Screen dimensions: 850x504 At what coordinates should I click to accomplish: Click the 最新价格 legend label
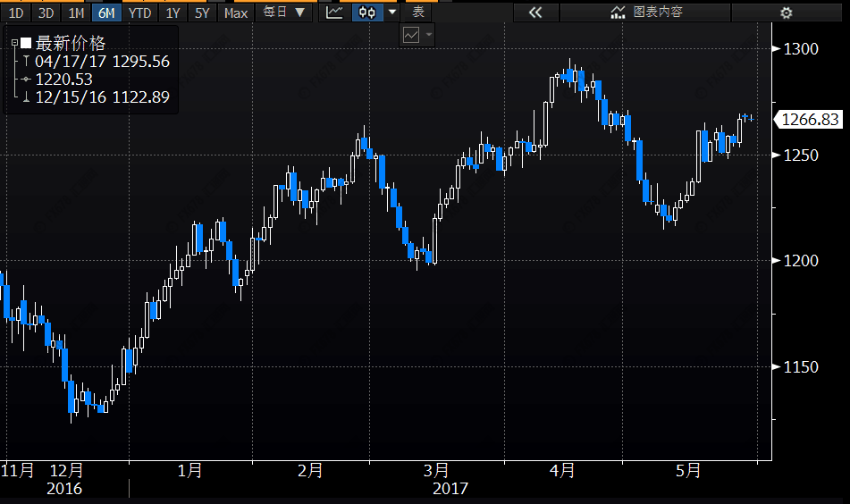(x=71, y=43)
